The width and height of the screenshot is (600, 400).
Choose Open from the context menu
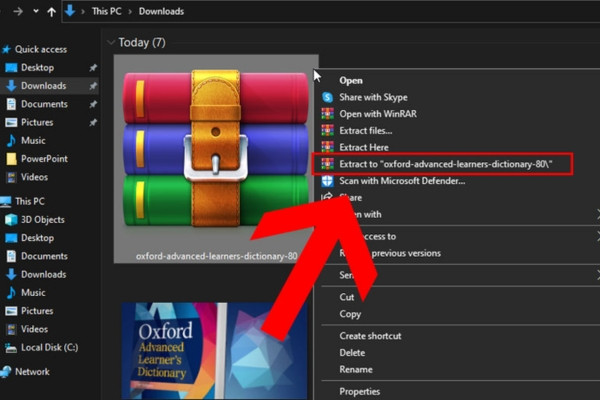[x=351, y=81]
